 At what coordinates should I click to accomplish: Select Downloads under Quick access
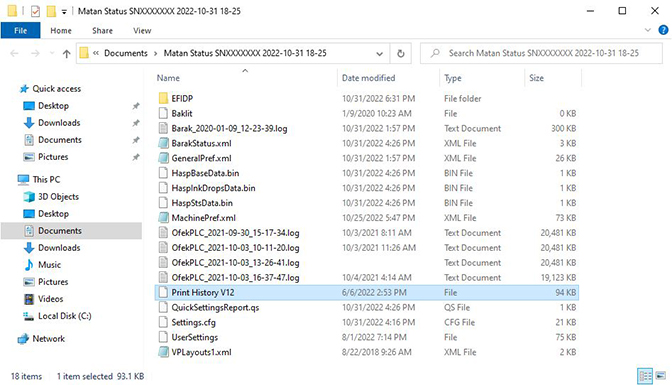coord(59,123)
